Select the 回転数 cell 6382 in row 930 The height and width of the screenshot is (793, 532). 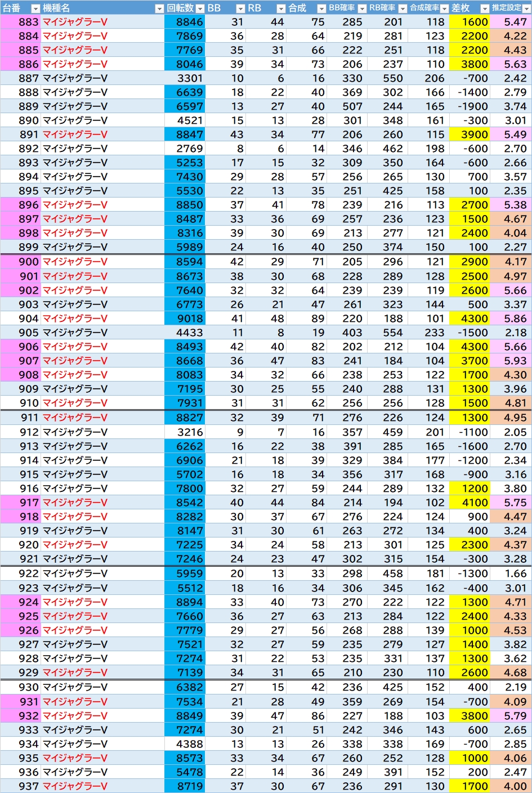185,687
